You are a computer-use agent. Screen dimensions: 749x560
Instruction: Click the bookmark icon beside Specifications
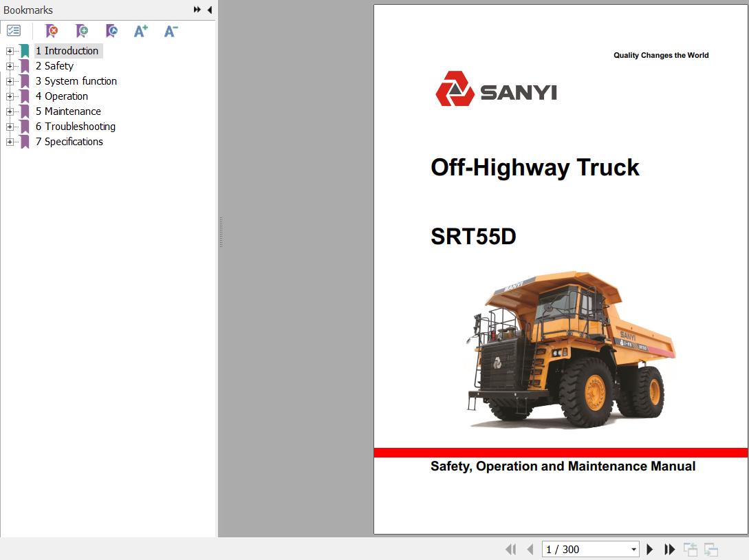point(25,142)
